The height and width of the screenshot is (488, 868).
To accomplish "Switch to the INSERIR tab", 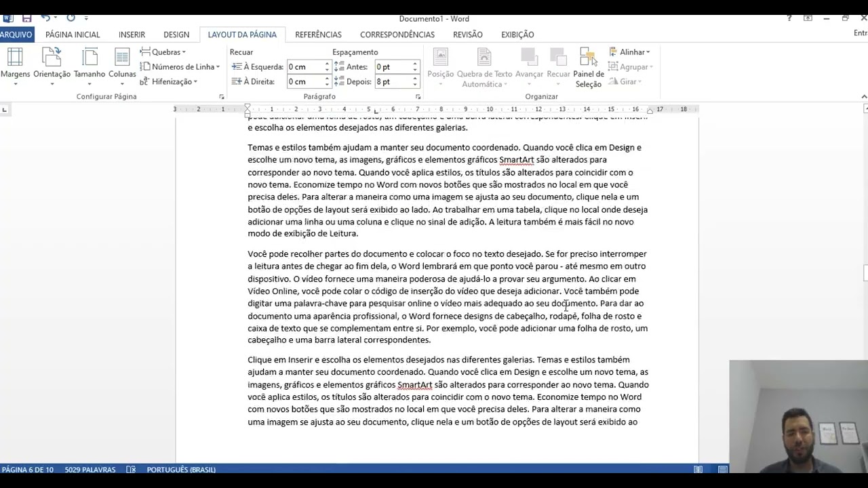I will [132, 35].
